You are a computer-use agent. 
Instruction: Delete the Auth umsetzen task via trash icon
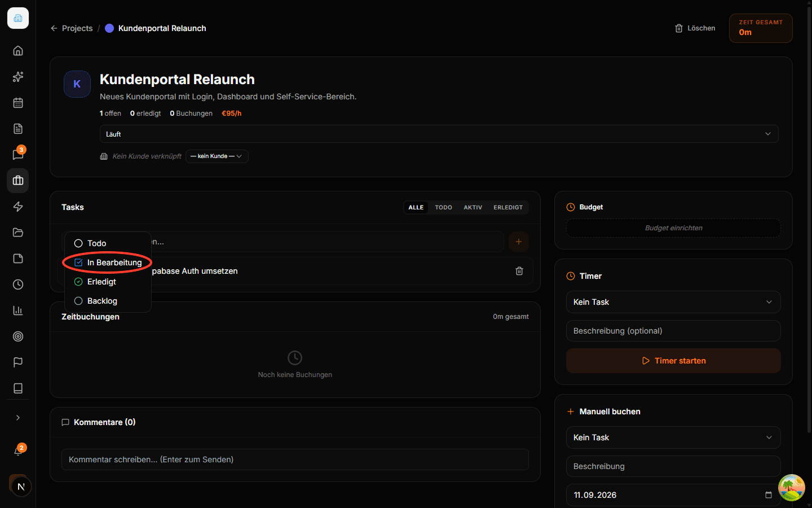click(519, 271)
